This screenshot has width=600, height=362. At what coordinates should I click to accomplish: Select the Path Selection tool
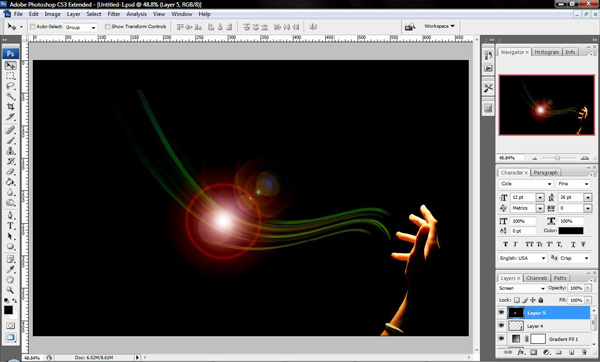click(10, 236)
